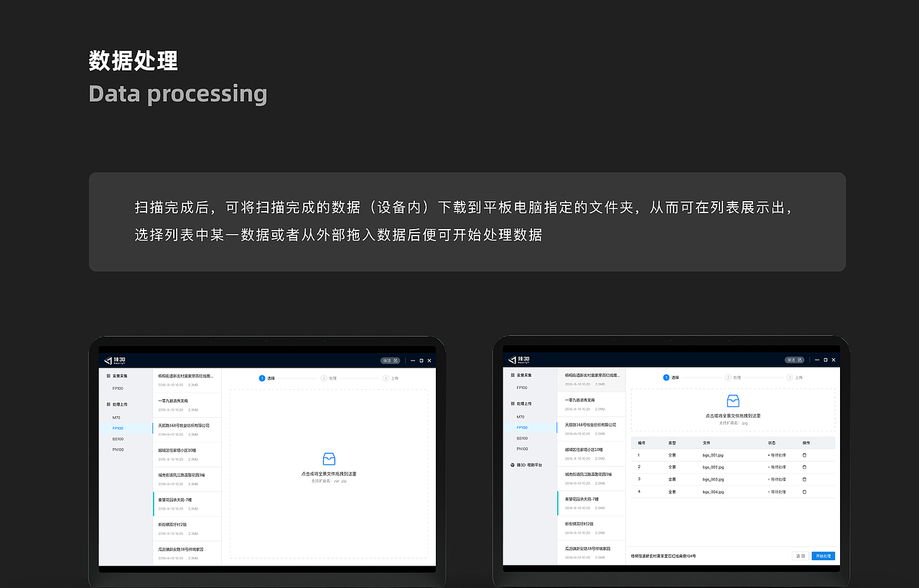Image resolution: width=919 pixels, height=588 pixels.
Task: Click the inbox upload icon in right tablet dropzone
Action: coord(733,401)
